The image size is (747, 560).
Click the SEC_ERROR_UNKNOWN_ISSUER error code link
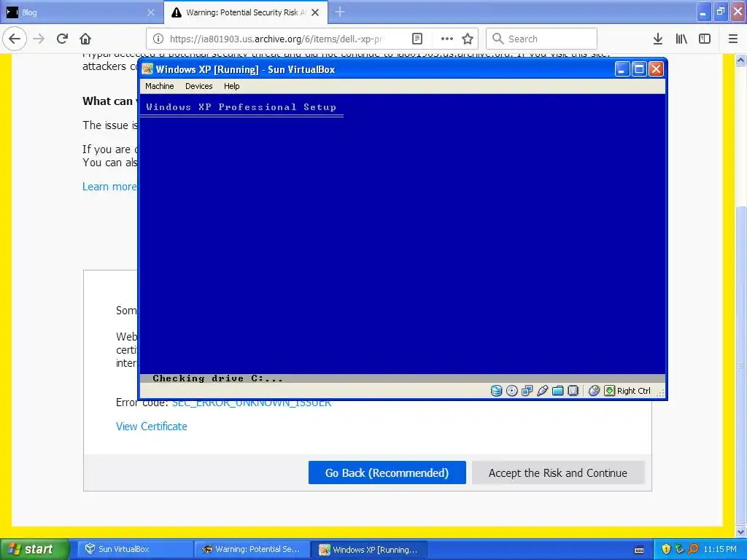252,403
